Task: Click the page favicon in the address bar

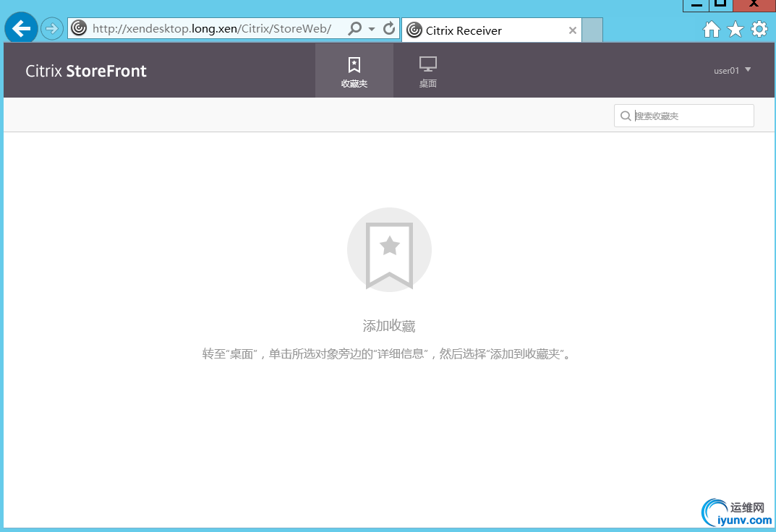Action: tap(79, 28)
